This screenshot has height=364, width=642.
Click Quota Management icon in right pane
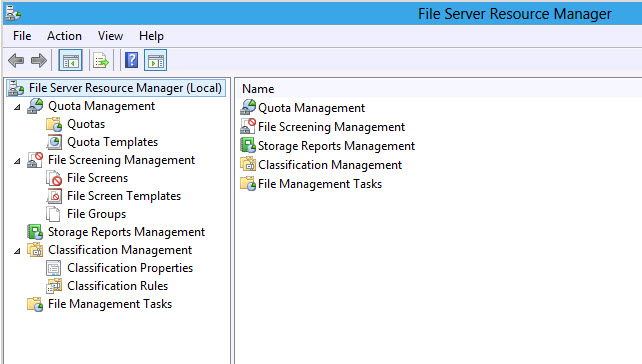248,108
